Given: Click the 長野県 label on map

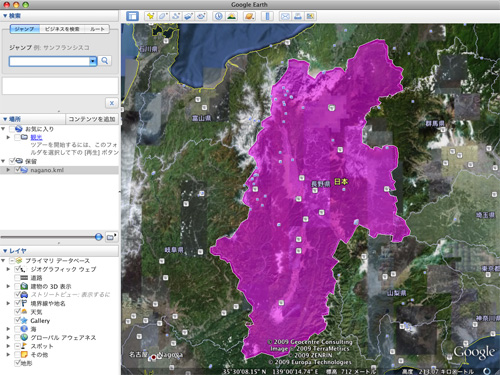Looking at the screenshot, I should point(320,184).
